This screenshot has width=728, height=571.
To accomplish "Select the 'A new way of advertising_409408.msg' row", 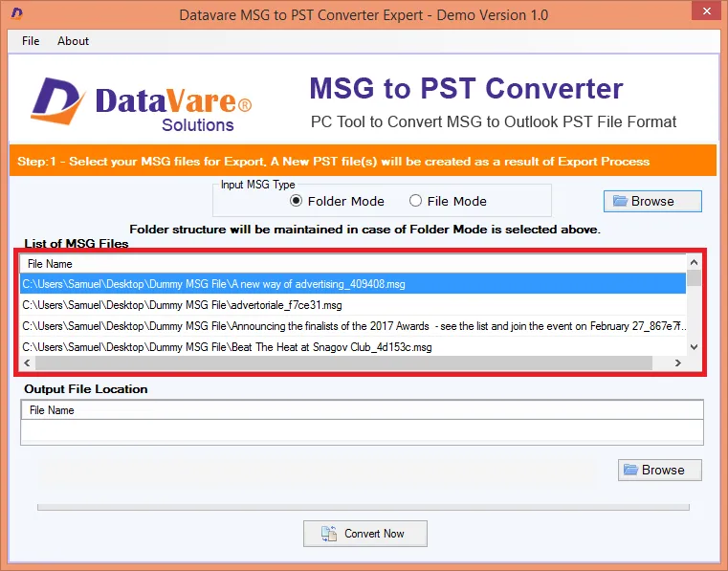I will [353, 284].
